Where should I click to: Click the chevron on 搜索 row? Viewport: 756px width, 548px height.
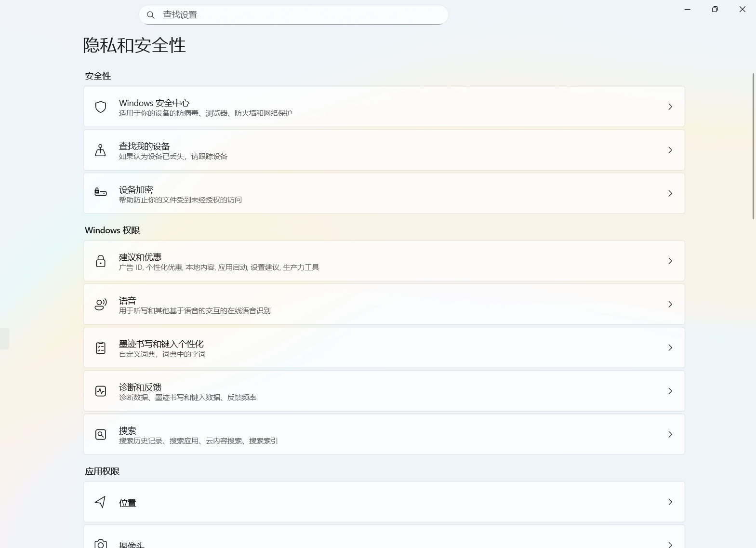coord(670,434)
